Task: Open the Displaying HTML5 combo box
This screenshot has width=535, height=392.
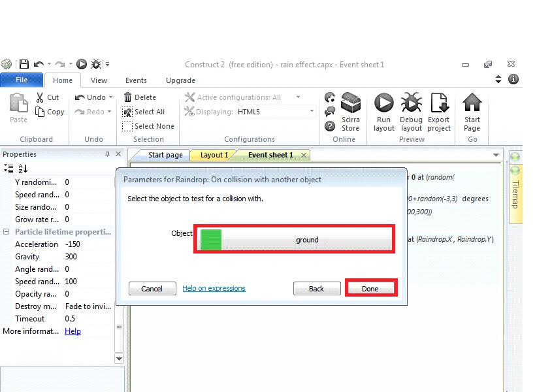Action: (276, 112)
